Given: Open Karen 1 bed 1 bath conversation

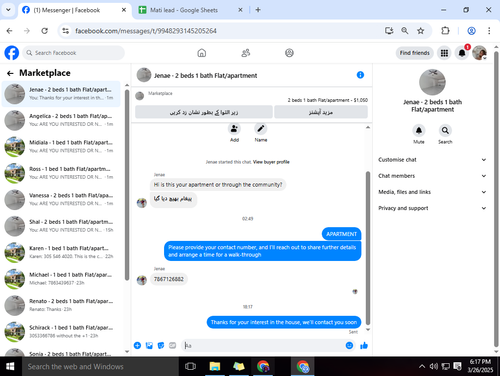Looking at the screenshot, I should click(x=61, y=252).
